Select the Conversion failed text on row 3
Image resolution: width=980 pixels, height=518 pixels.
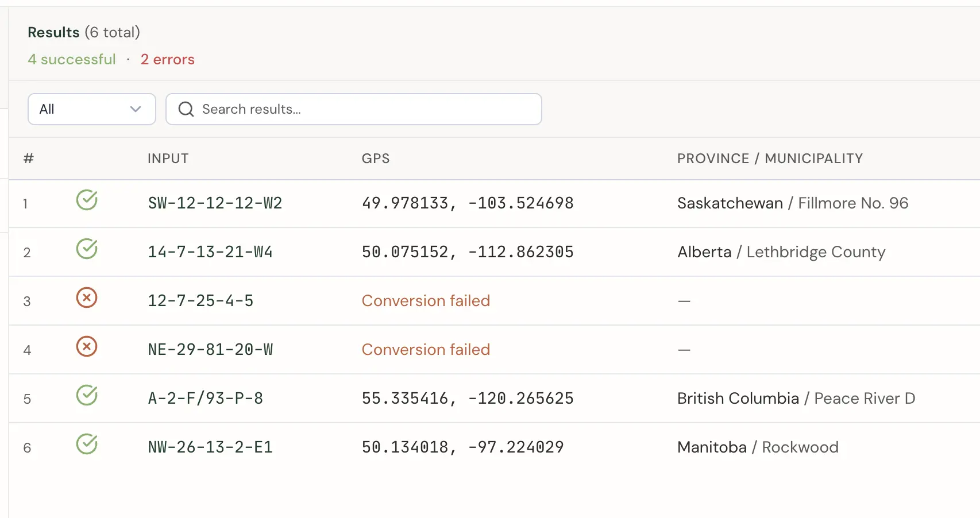[x=426, y=300]
